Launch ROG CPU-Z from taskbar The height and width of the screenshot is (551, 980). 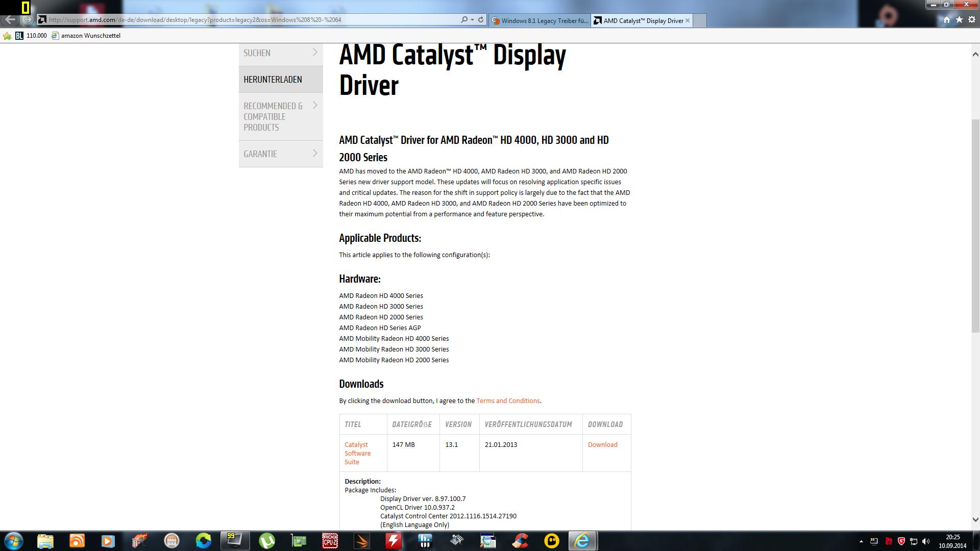pyautogui.click(x=330, y=541)
